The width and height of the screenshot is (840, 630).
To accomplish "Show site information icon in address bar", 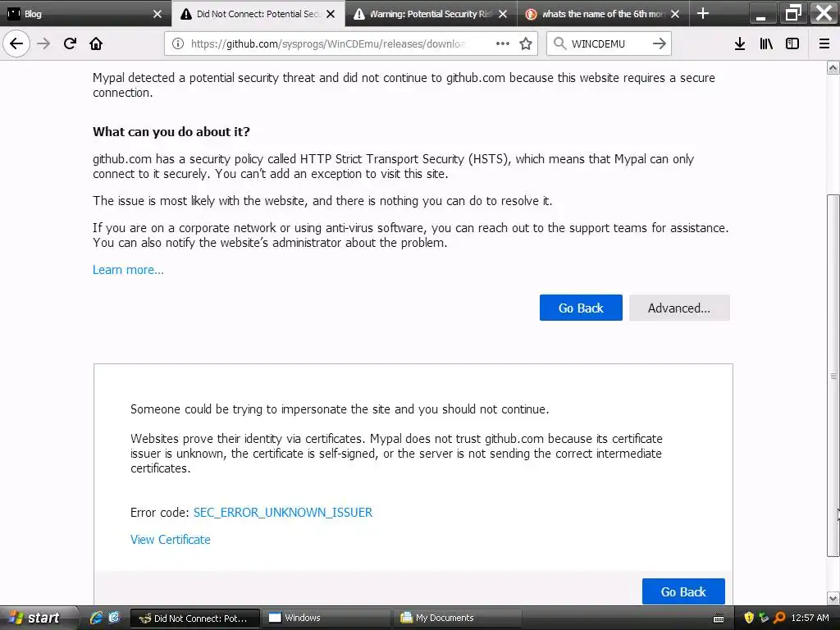I will click(x=178, y=43).
